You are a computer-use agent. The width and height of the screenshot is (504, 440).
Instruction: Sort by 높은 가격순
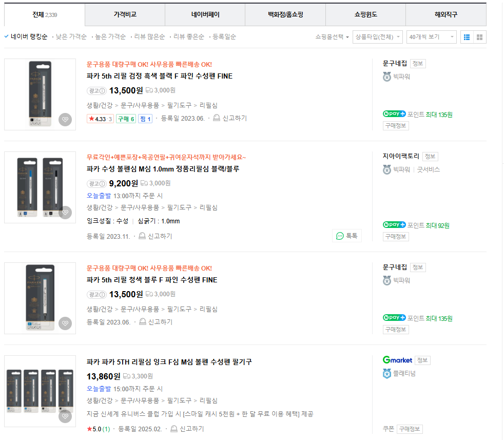click(110, 36)
